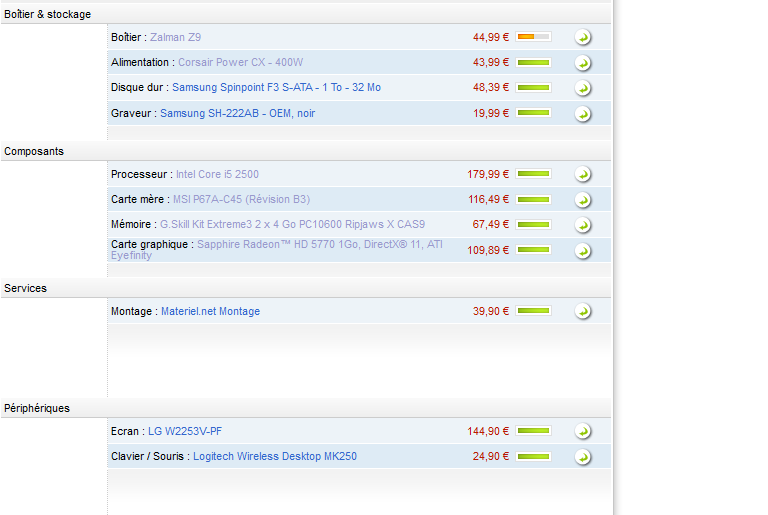Viewport: 768px width, 515px height.
Task: Open the Intel Core i5 2500 link
Action: (217, 174)
